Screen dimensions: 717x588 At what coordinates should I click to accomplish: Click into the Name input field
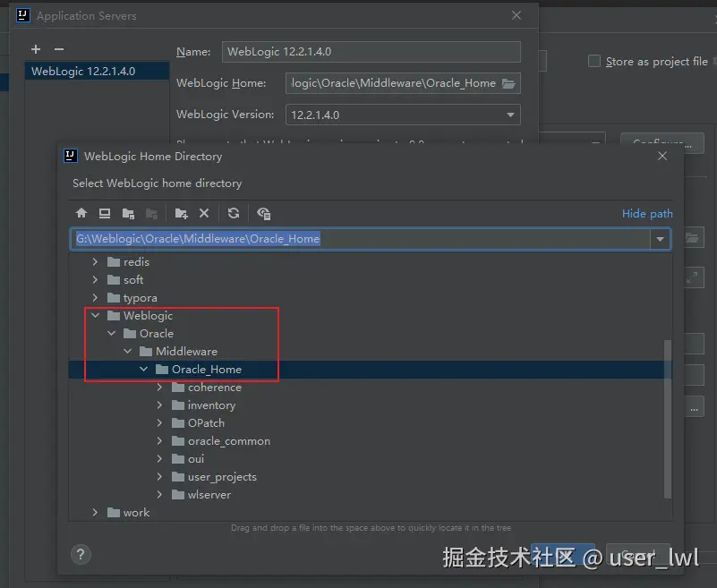click(x=371, y=52)
